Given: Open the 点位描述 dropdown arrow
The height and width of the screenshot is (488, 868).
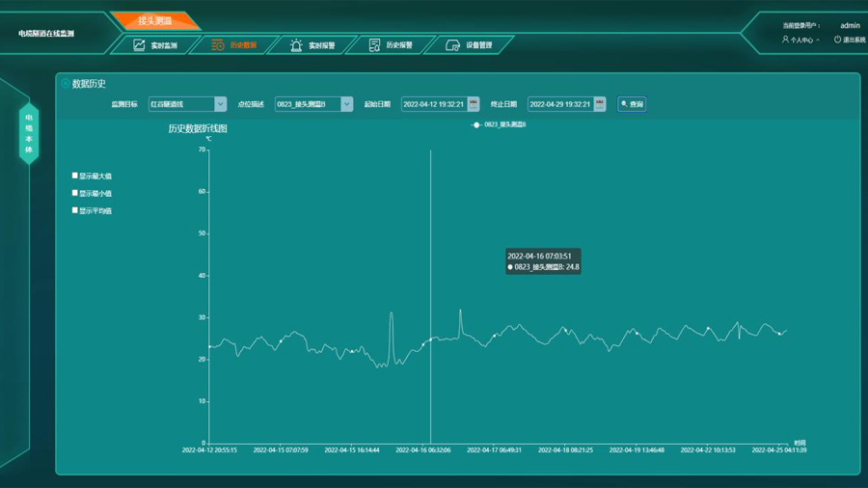Looking at the screenshot, I should point(346,104).
